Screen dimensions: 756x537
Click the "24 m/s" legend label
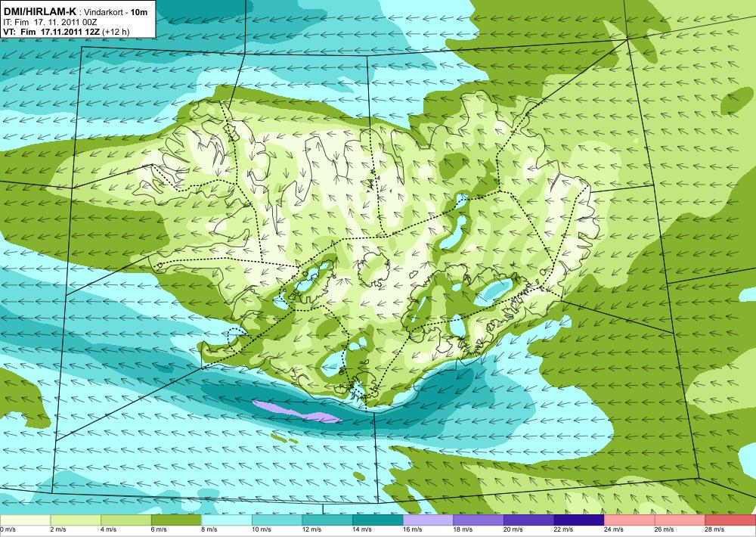click(x=614, y=529)
